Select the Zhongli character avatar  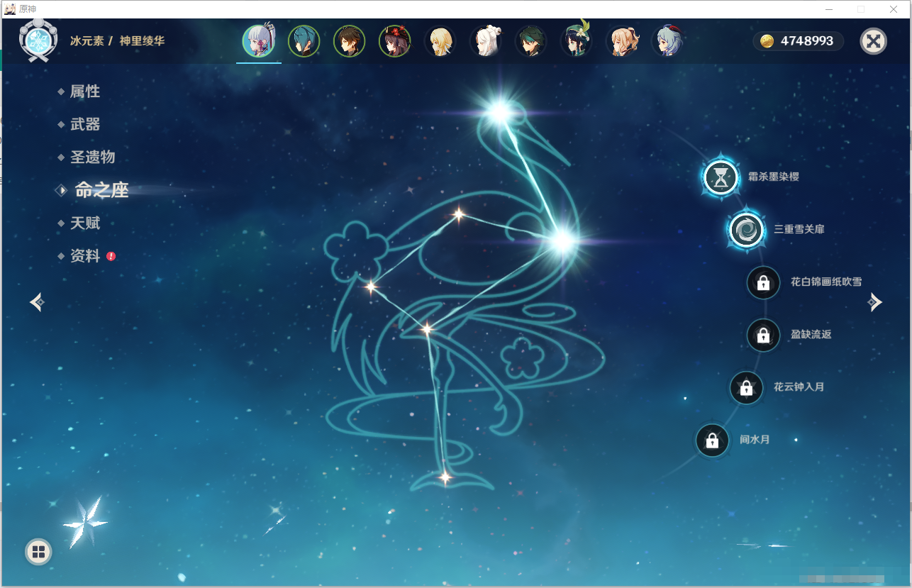coord(350,41)
